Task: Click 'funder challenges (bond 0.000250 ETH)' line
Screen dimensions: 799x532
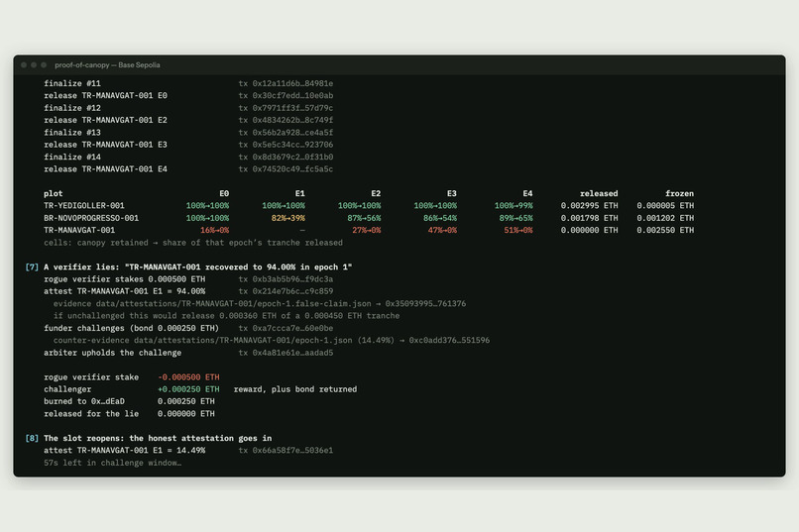Action: pos(132,328)
